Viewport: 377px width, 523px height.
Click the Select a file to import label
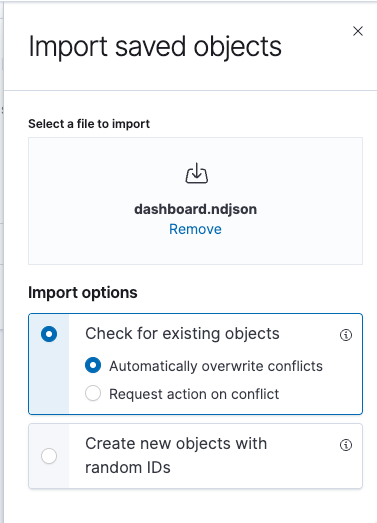89,124
